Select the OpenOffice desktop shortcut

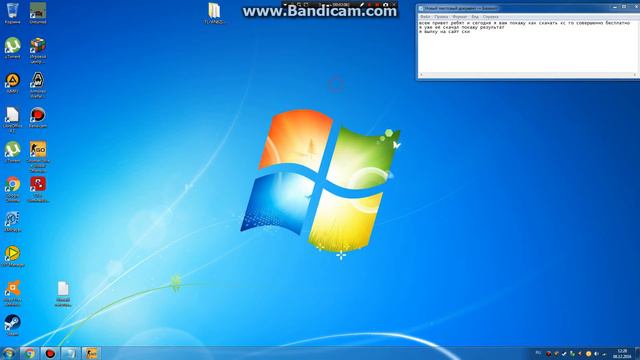coord(12,120)
